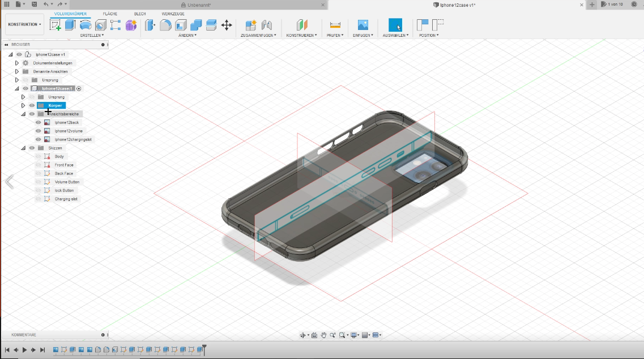Collapse the Skizzen folder

pyautogui.click(x=23, y=148)
